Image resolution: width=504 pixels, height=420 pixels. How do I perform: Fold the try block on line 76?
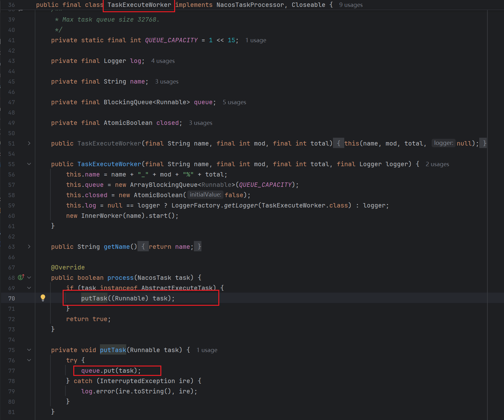tap(29, 360)
